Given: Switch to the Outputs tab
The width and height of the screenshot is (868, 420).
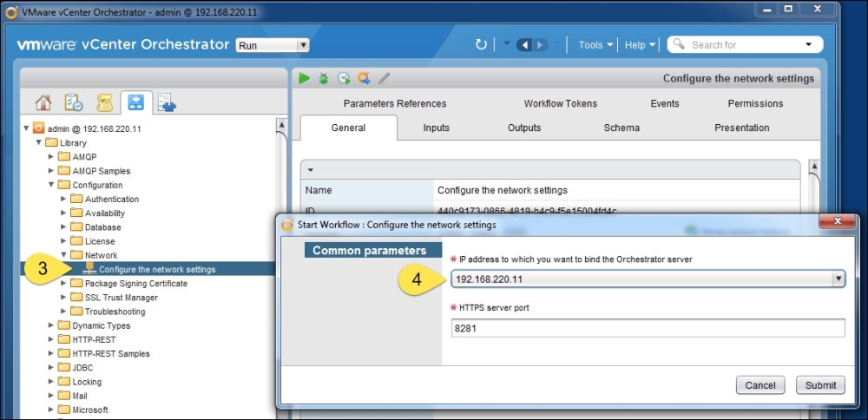Looking at the screenshot, I should [x=524, y=128].
